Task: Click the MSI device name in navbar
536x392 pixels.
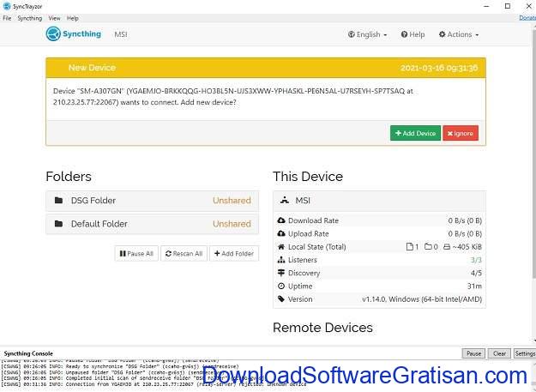Action: 121,34
